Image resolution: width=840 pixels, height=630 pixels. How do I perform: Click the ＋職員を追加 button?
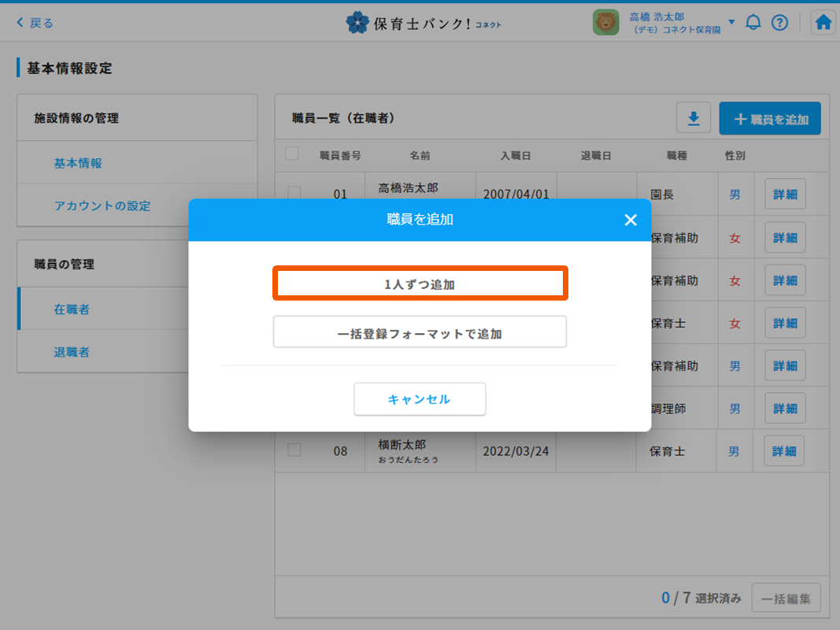[x=770, y=119]
